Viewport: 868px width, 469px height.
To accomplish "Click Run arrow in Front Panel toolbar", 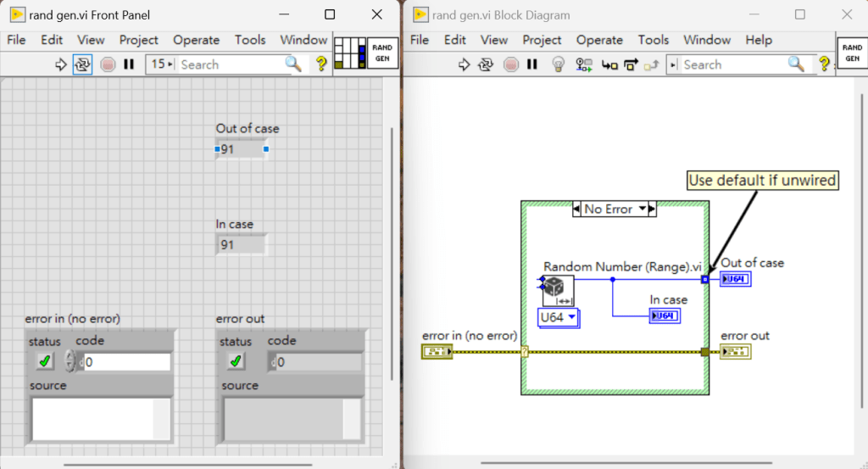I will [x=61, y=64].
